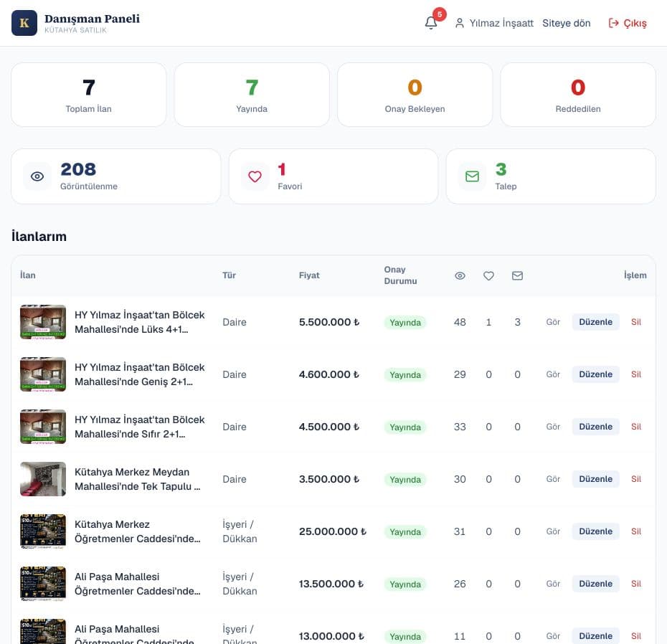Open thumbnail of the Geniş 2+1 listing

point(43,374)
